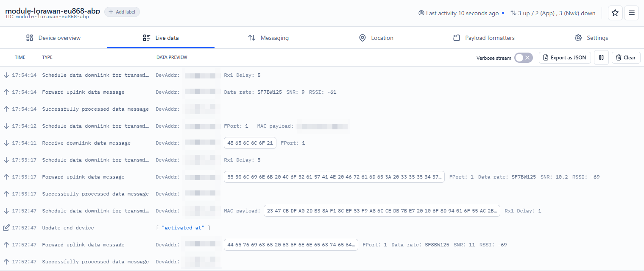
Task: Click the MAC payload bytes starting 23 47
Action: coord(382,211)
